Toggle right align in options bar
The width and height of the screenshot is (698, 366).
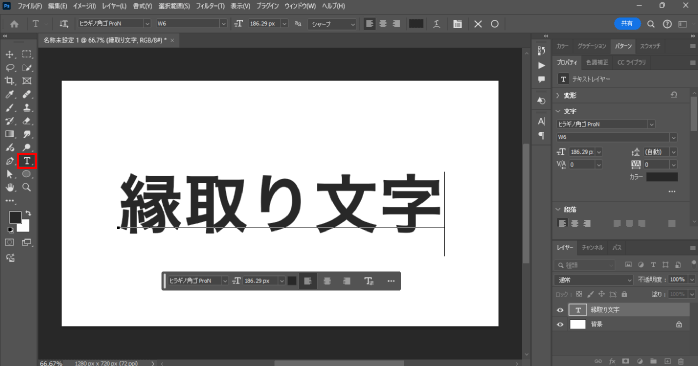pyautogui.click(x=397, y=24)
